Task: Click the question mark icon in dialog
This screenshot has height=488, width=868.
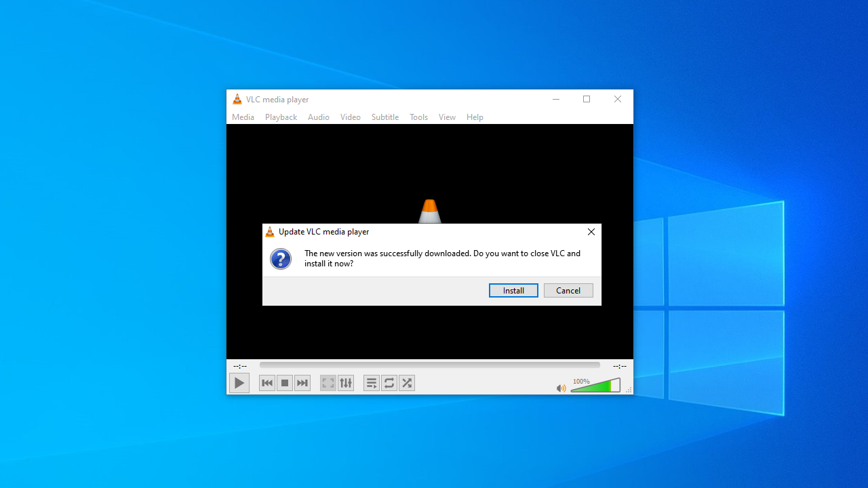Action: click(x=281, y=259)
